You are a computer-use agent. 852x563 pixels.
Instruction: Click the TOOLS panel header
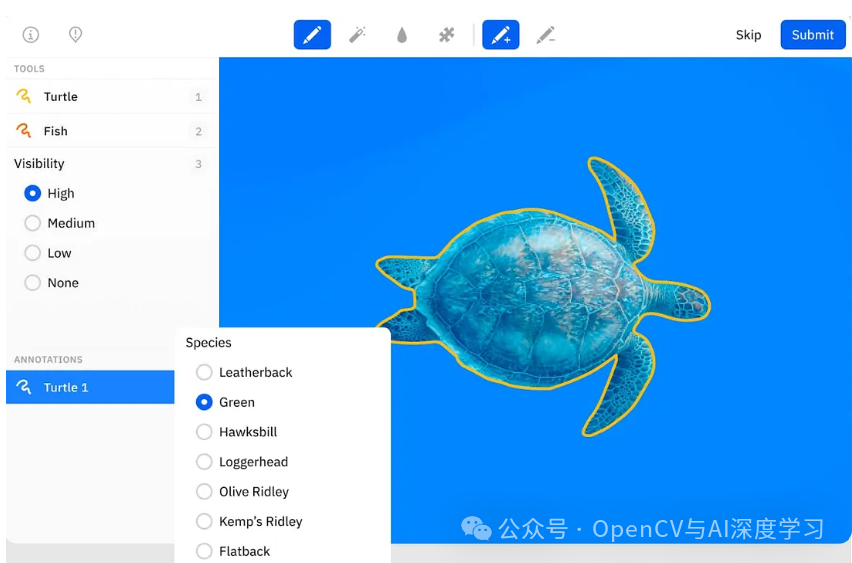pyautogui.click(x=29, y=68)
